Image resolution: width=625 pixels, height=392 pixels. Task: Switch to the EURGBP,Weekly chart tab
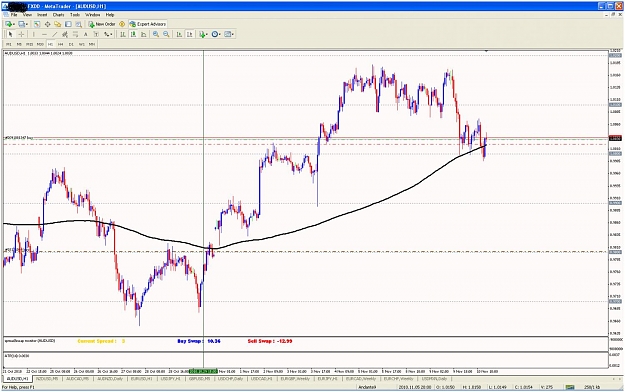[295, 378]
